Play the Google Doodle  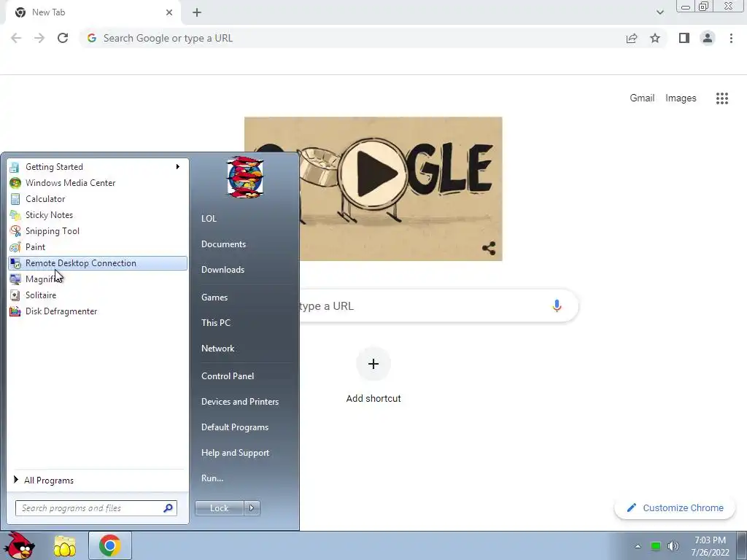(374, 174)
